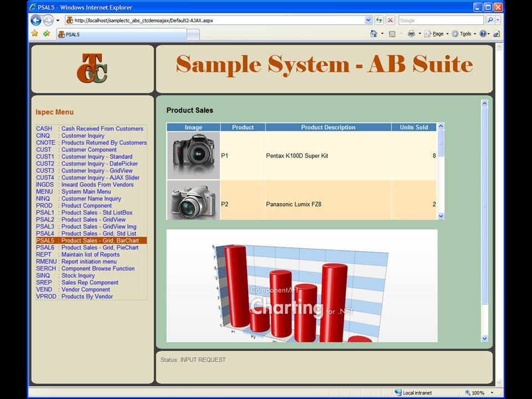Open CNOTE Products Returned By Customers
The width and height of the screenshot is (532, 399).
pyautogui.click(x=91, y=142)
